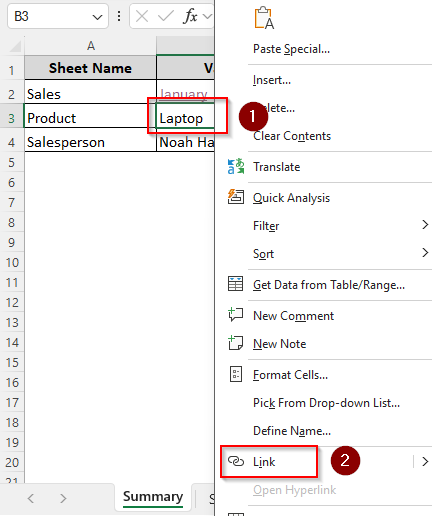Image resolution: width=432 pixels, height=516 pixels.
Task: Click the New Note icon
Action: click(235, 343)
